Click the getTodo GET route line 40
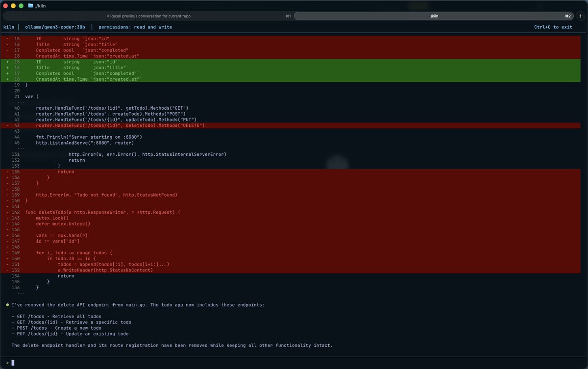Screen dimensions: 588x369 point(112,108)
